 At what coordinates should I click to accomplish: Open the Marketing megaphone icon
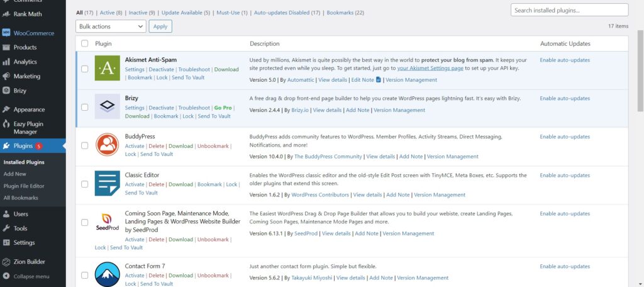coord(6,76)
